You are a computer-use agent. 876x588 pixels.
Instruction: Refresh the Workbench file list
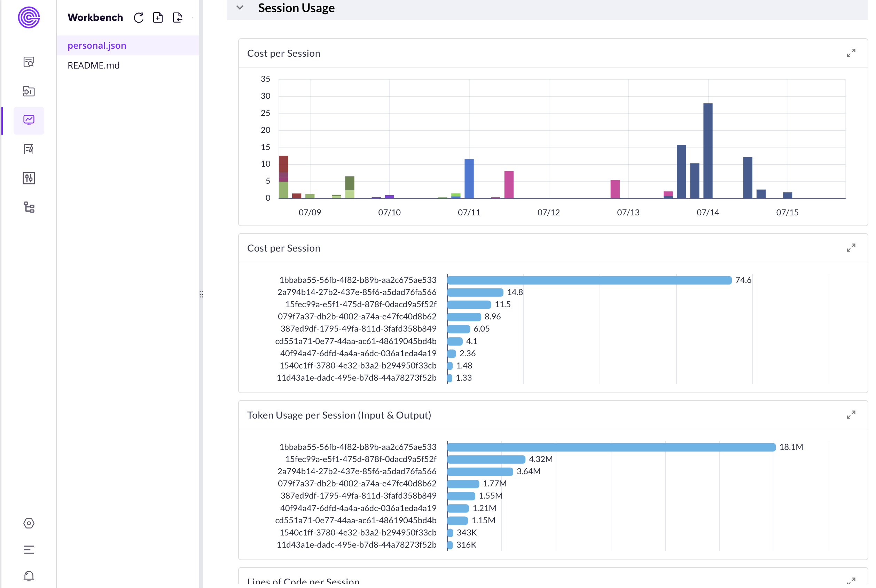point(139,17)
